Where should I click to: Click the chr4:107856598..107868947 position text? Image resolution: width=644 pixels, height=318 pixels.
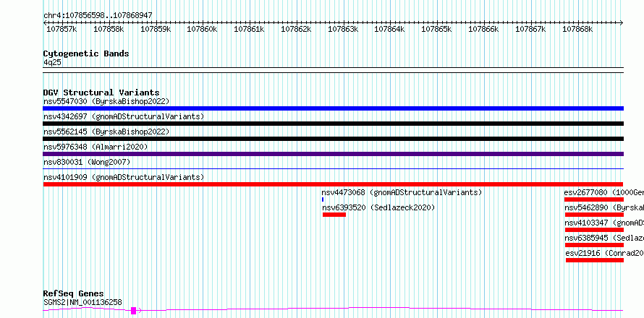pyautogui.click(x=98, y=16)
